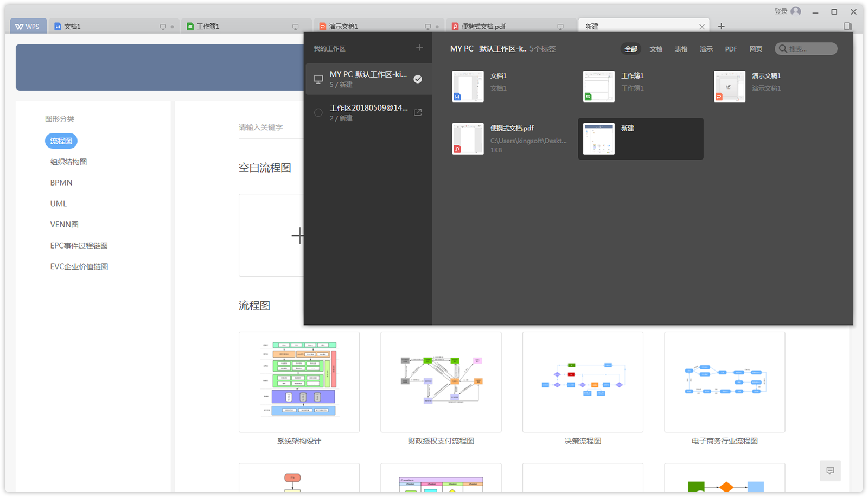Image resolution: width=868 pixels, height=497 pixels.
Task: Select the 工作区20180509 radio circle
Action: [x=318, y=112]
